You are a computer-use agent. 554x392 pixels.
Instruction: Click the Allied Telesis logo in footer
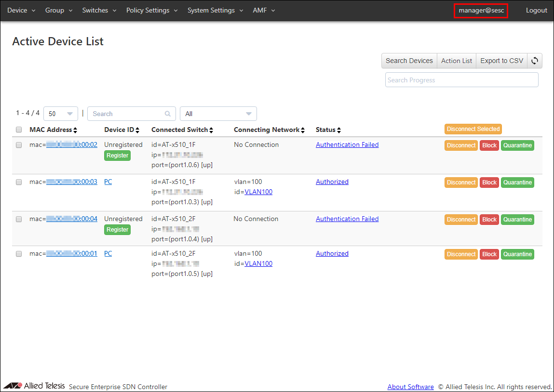33,386
